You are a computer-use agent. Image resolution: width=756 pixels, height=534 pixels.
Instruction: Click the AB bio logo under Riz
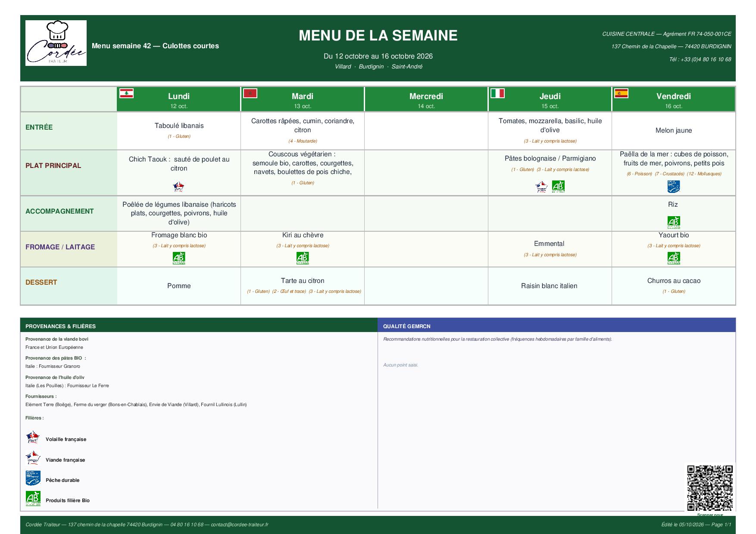673,222
